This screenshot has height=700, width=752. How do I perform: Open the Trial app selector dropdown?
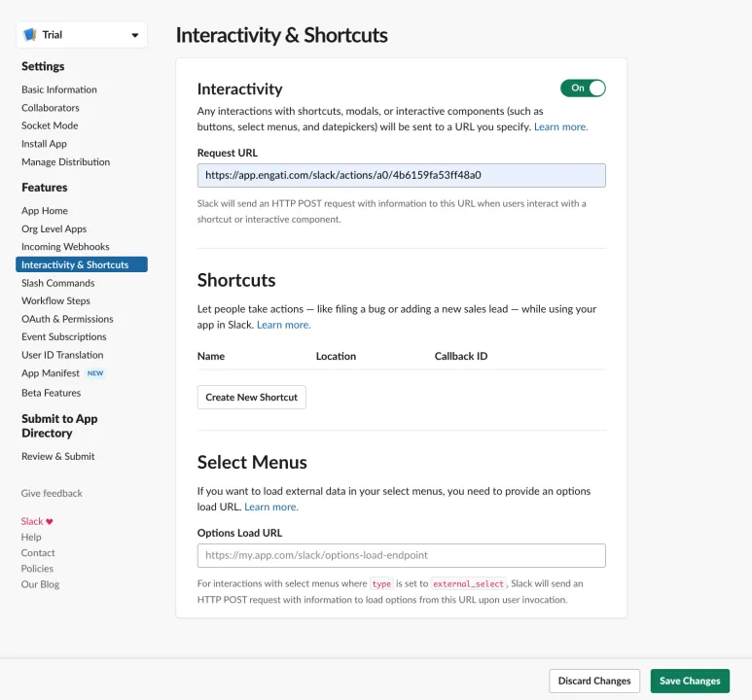point(82,35)
